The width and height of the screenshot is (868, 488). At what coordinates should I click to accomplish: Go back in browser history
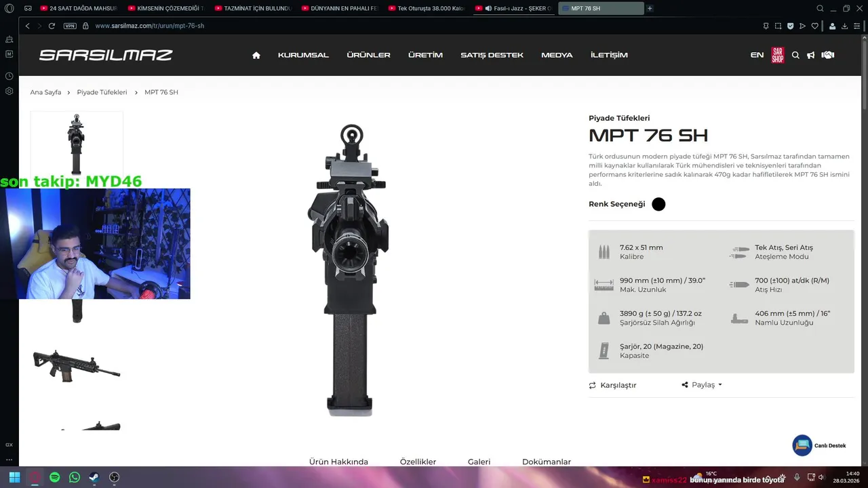pos(27,26)
